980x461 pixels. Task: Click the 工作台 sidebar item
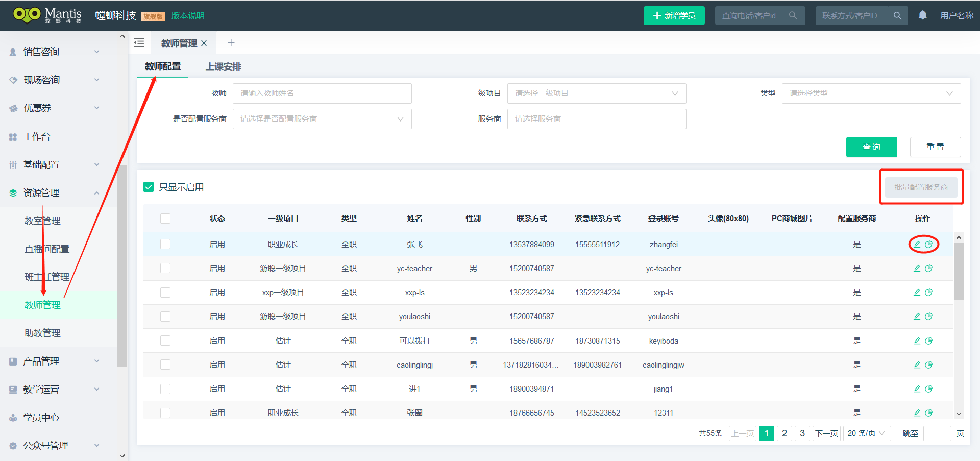[37, 136]
